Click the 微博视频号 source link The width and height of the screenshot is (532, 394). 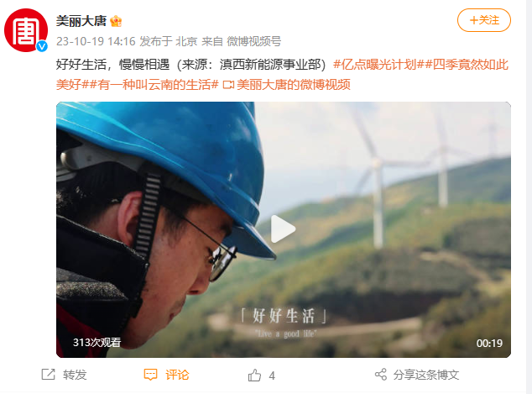point(253,41)
